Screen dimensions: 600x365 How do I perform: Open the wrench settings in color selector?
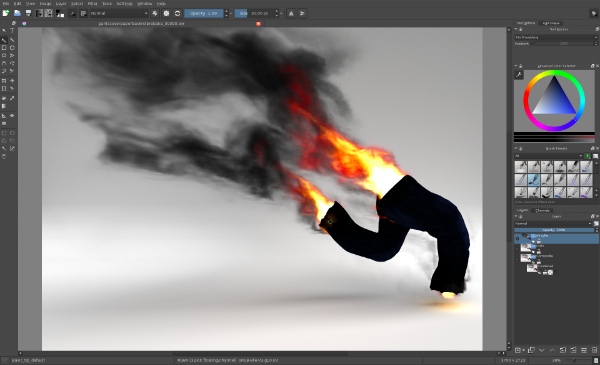[518, 75]
